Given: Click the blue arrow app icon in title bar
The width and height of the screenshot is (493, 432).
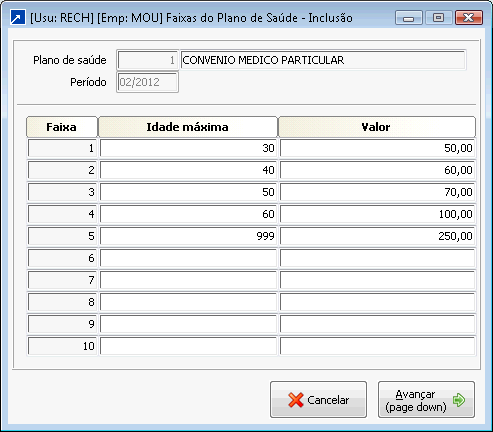Looking at the screenshot, I should [18, 17].
